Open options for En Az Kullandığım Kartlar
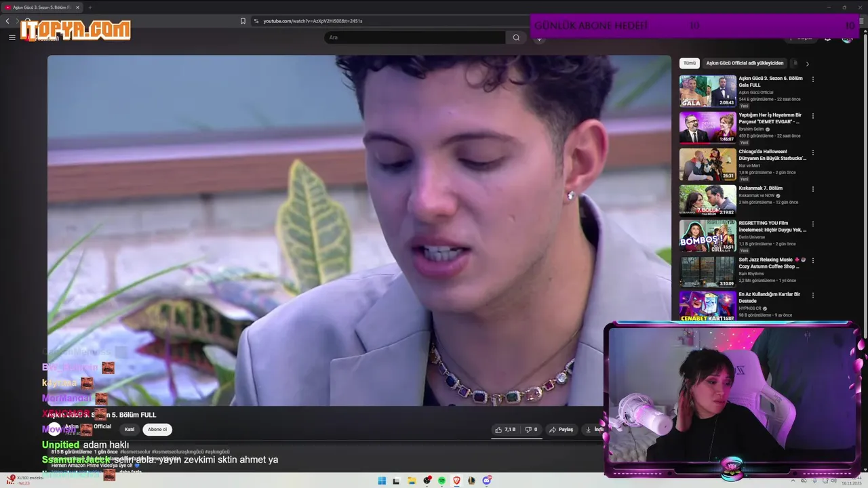 pos(812,296)
